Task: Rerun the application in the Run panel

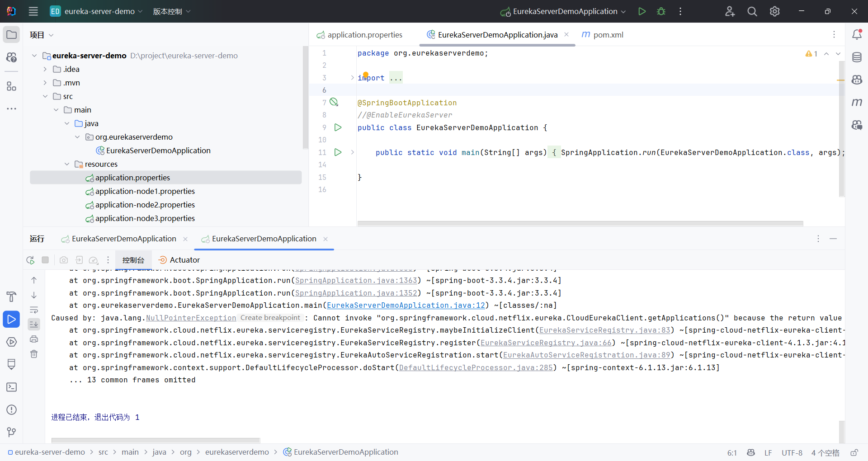Action: point(30,260)
